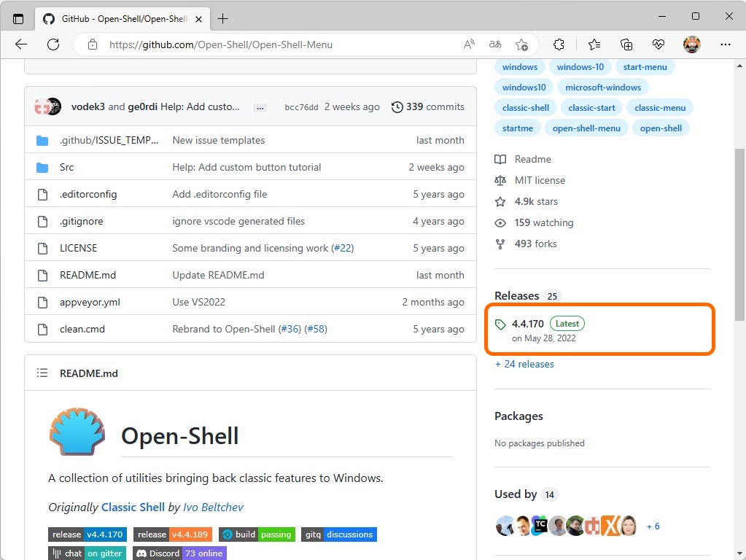Click the vodek3 contributor avatar
Screen dimensions: 746x560
tap(43, 106)
